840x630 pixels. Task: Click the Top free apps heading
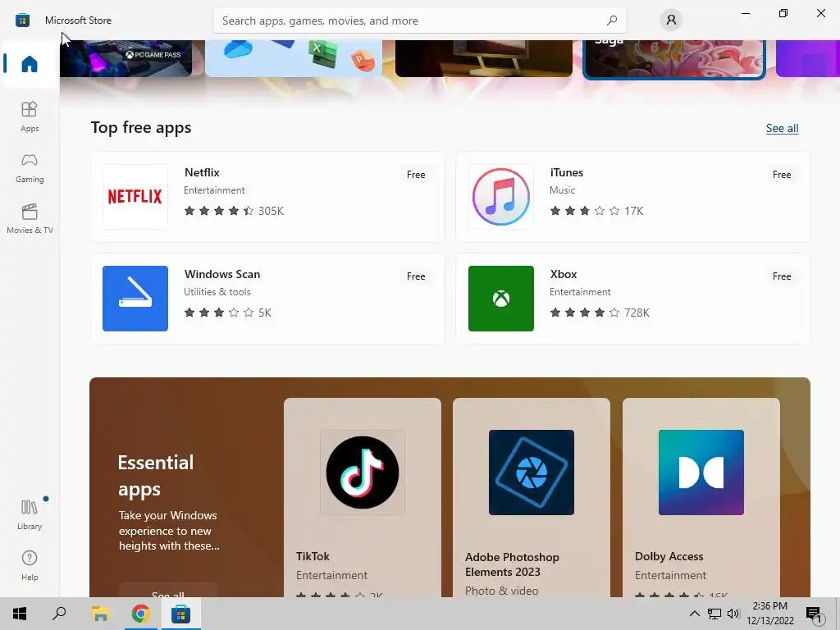tap(141, 128)
